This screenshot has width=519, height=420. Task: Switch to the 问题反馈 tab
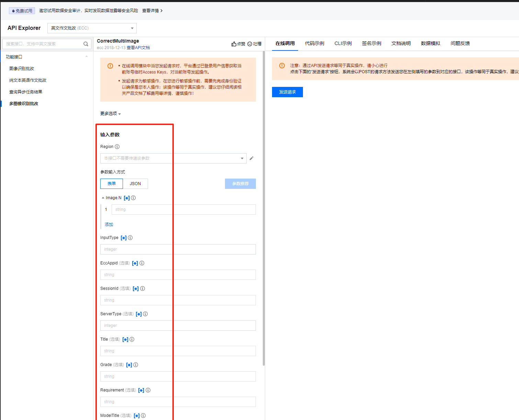460,43
